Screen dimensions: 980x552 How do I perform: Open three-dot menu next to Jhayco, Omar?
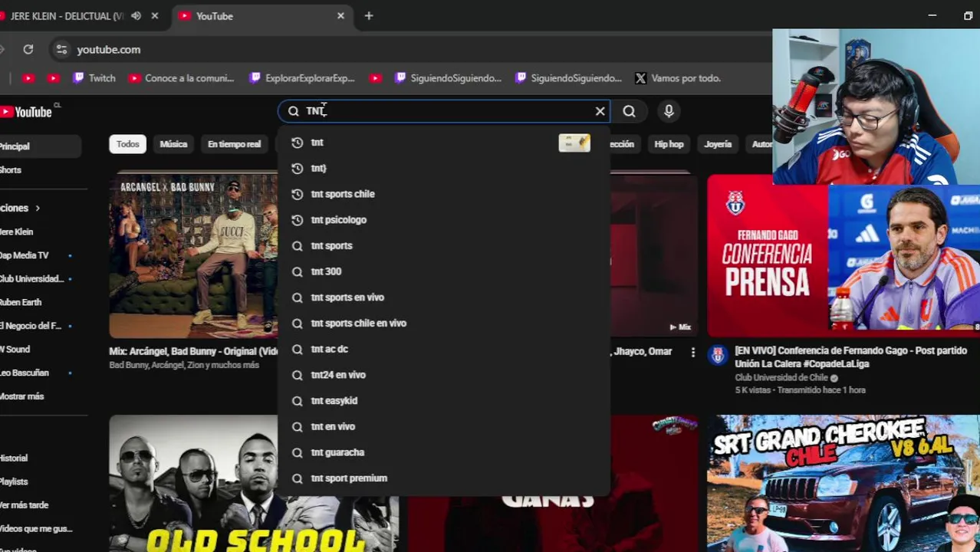click(x=692, y=352)
